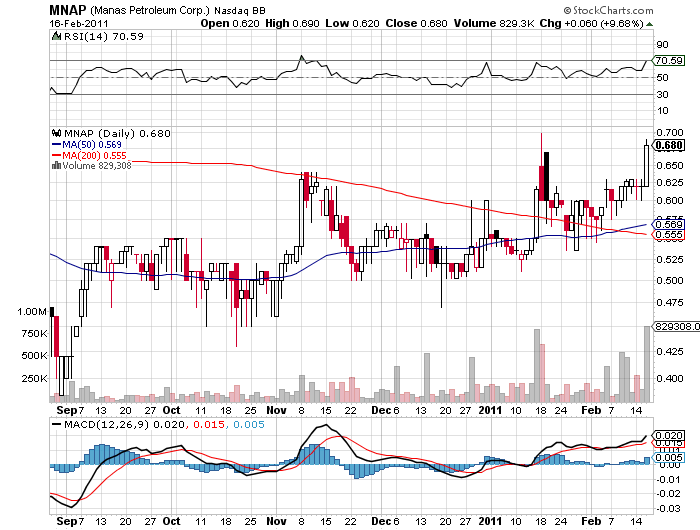Click the 0.475 price axis label
Viewport: 700px width, 530px height.
click(670, 303)
